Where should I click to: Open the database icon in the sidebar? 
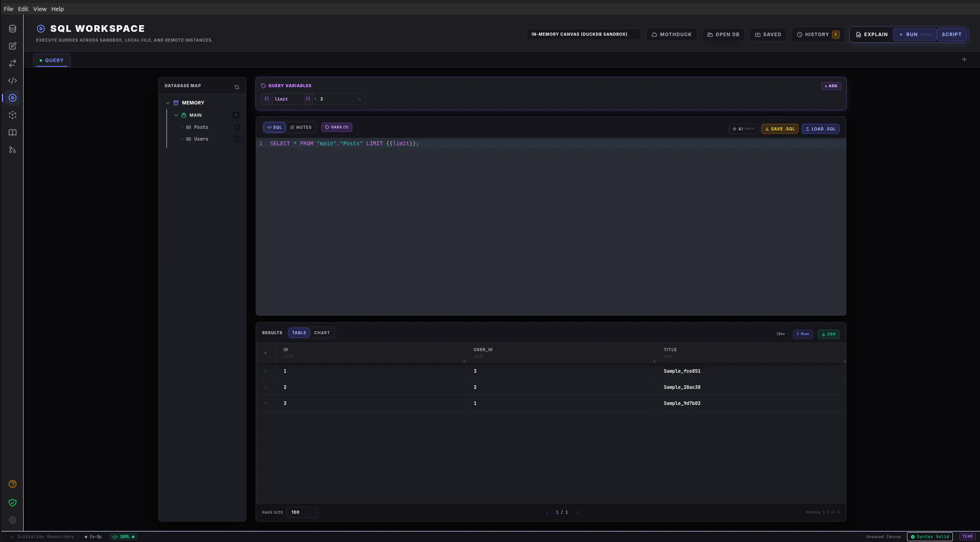coord(13,29)
